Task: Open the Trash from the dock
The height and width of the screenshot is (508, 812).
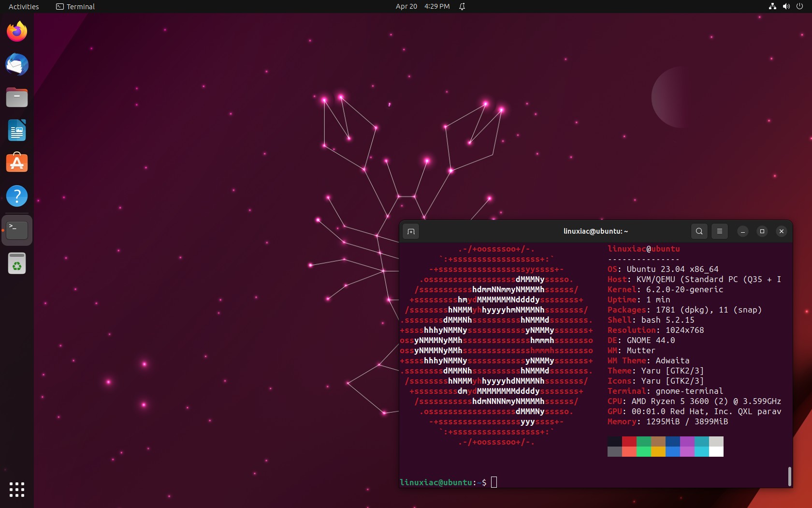Action: (17, 264)
